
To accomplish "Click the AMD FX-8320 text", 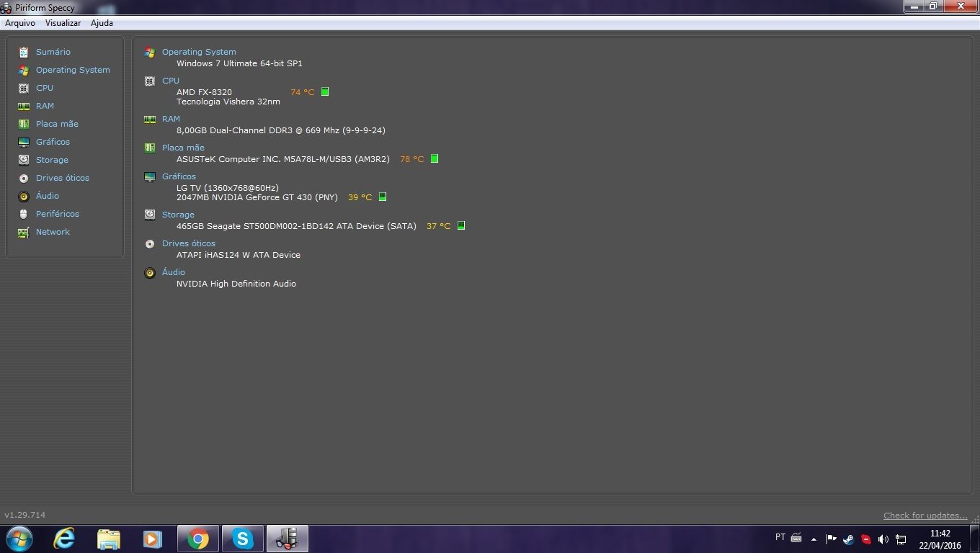I will click(x=204, y=92).
